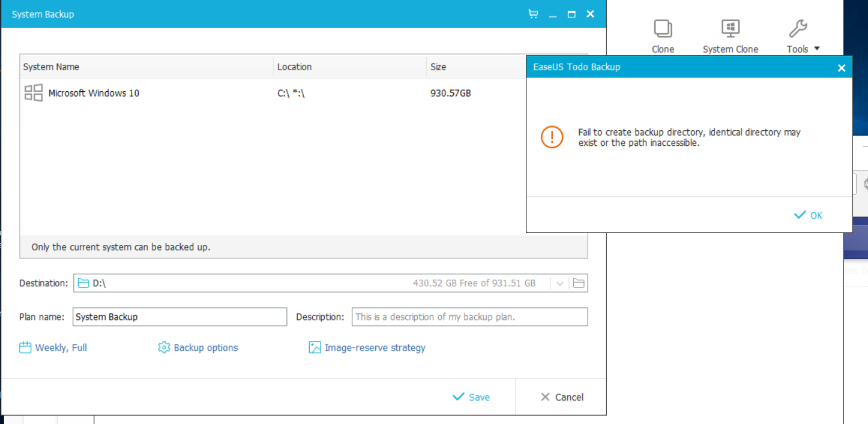The height and width of the screenshot is (424, 868).
Task: Close the EaseUS Todo Backup error dialog
Action: click(x=842, y=68)
